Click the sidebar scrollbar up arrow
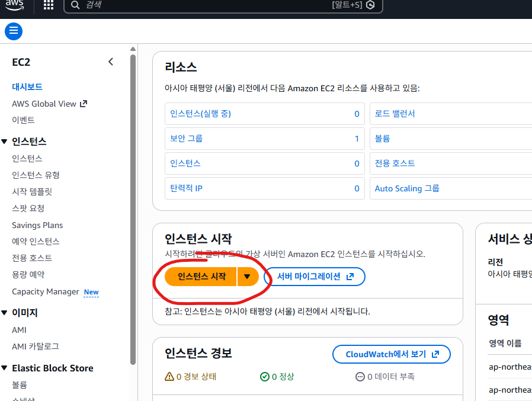This screenshot has width=532, height=401. tap(133, 49)
